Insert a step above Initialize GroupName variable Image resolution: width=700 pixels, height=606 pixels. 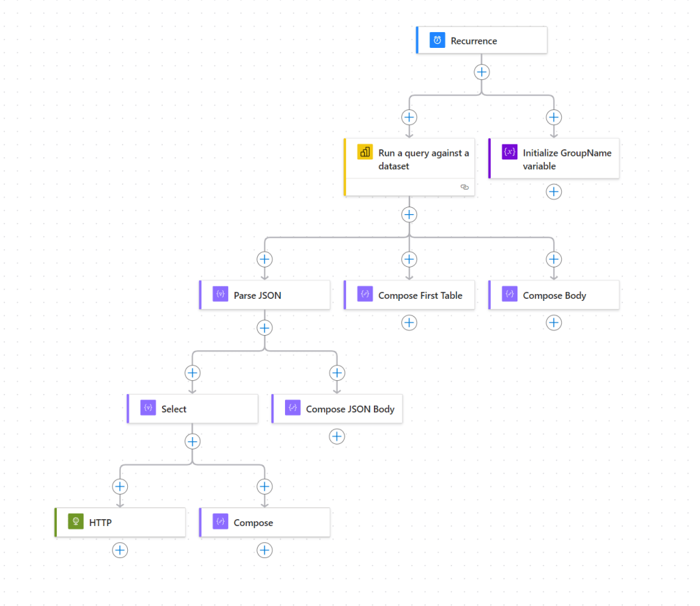point(554,117)
